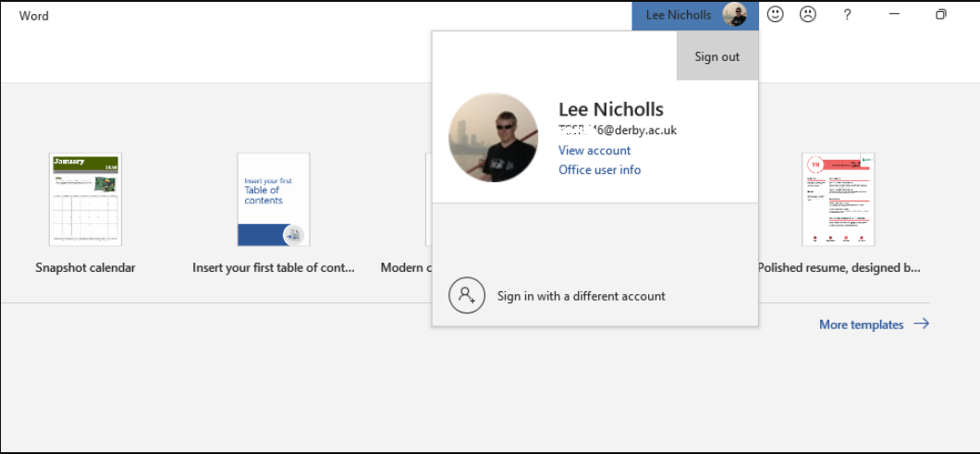
Task: Send a smile feedback icon
Action: pyautogui.click(x=775, y=15)
